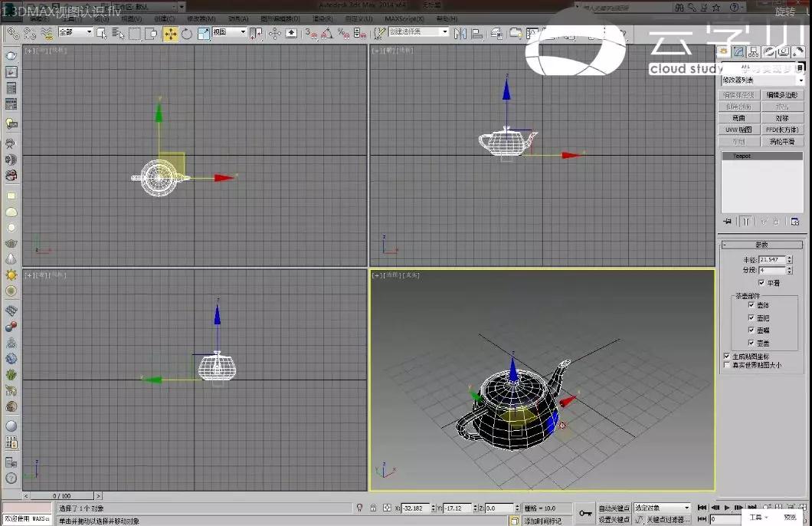Open Select by Name tool

pyautogui.click(x=118, y=35)
